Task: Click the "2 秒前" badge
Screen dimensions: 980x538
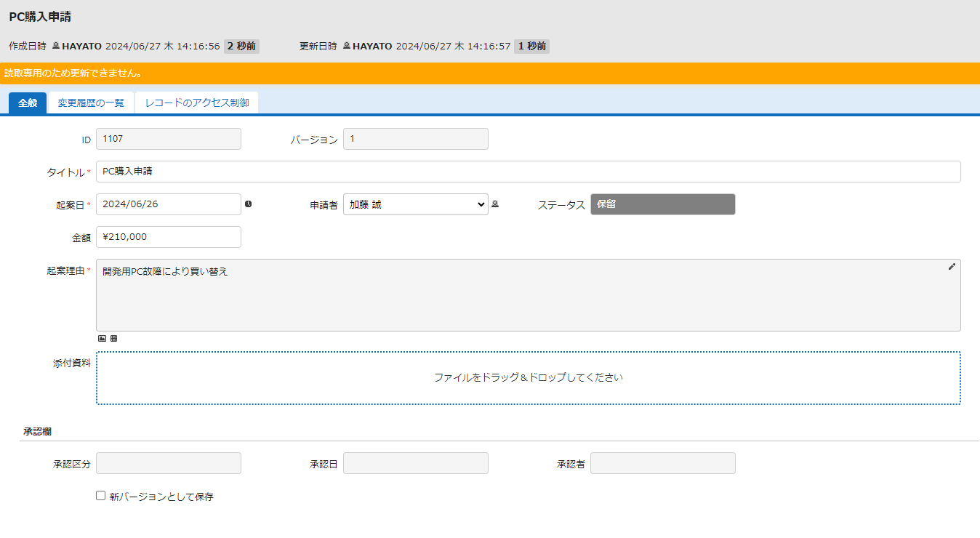Action: coord(241,46)
